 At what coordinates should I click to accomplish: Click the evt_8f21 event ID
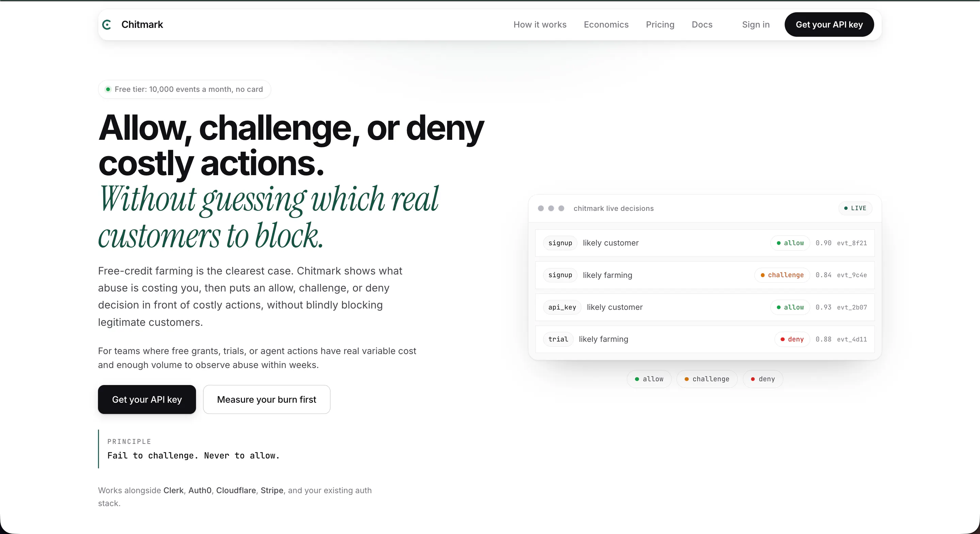(x=852, y=243)
